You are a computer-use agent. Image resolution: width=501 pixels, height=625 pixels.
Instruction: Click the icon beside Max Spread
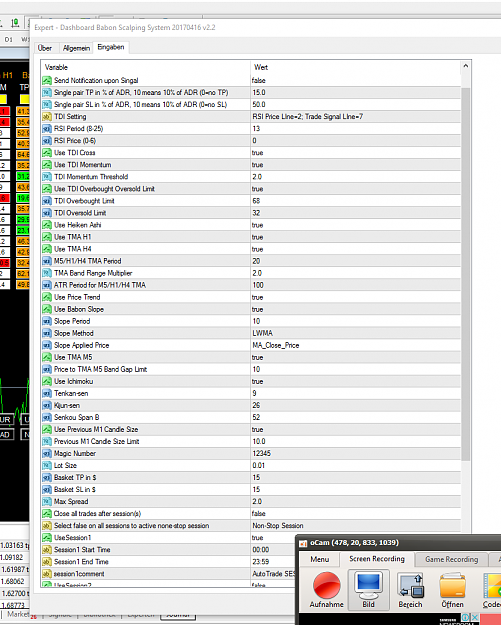click(x=47, y=501)
